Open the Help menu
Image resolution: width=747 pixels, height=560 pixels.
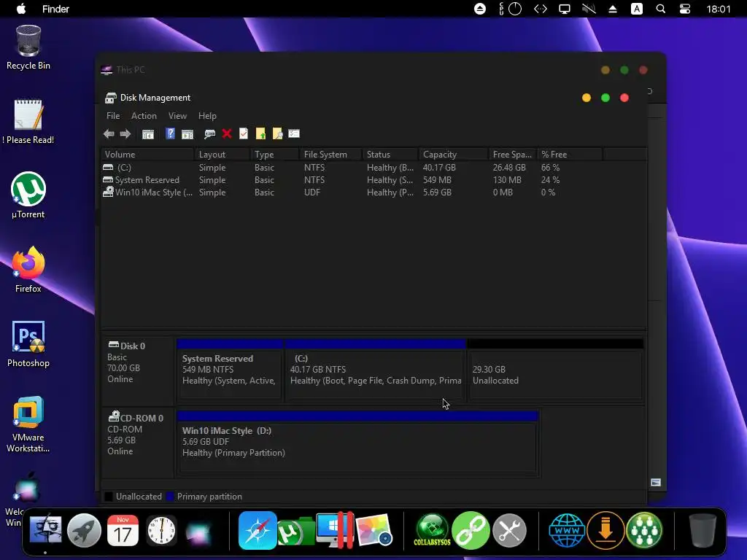207,116
